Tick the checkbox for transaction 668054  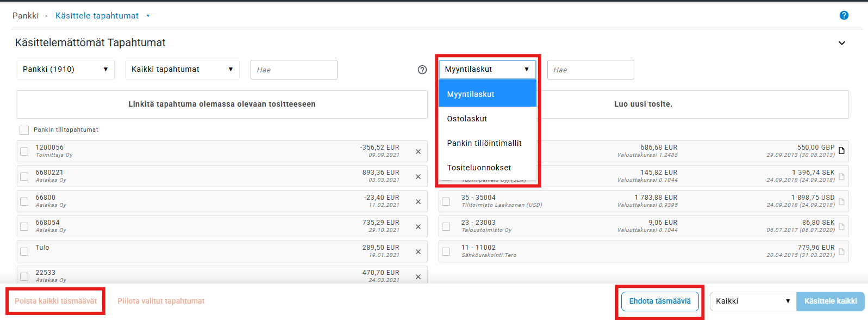[24, 226]
